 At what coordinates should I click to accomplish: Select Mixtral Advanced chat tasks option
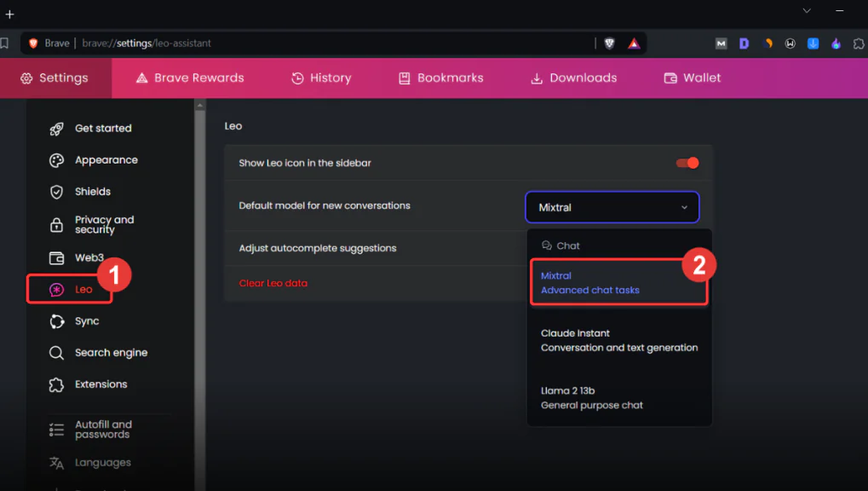click(619, 283)
